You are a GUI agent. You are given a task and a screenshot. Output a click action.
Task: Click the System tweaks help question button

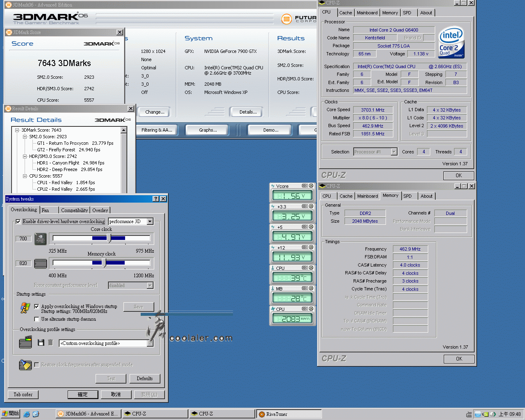[x=156, y=199]
